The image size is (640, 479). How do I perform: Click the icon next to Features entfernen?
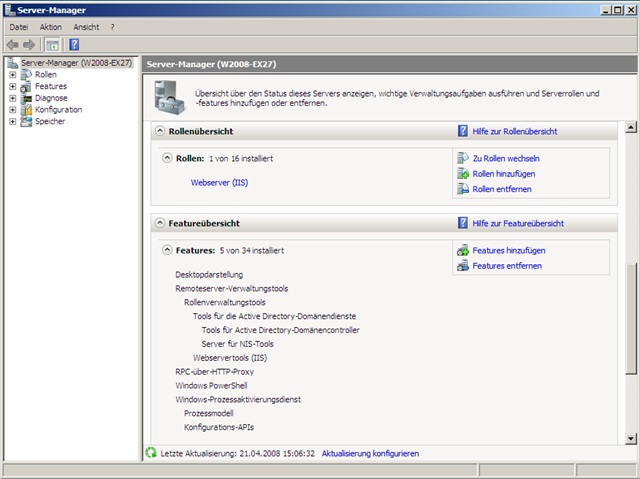[x=463, y=266]
